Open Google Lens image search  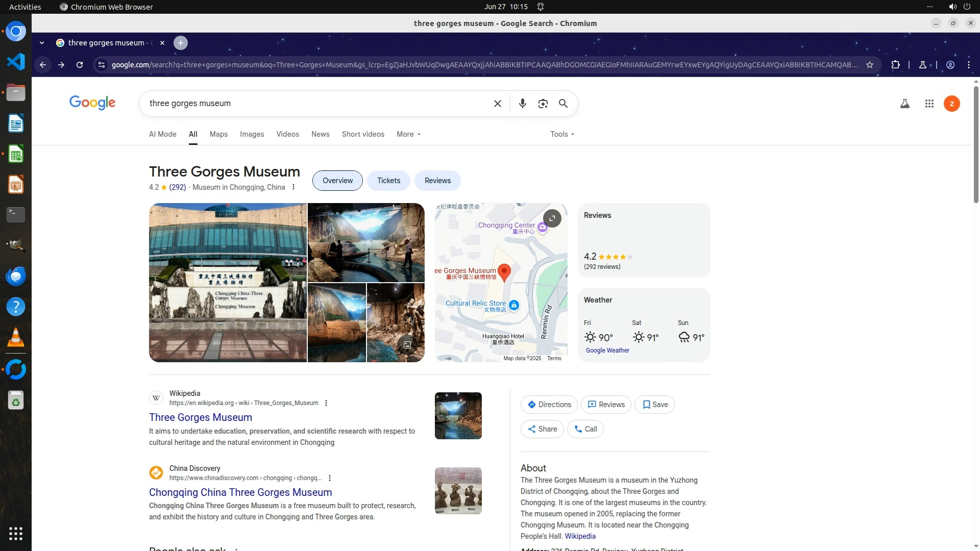[543, 104]
